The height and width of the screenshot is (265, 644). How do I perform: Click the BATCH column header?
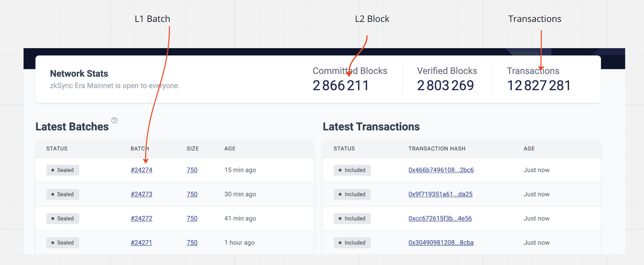(140, 149)
